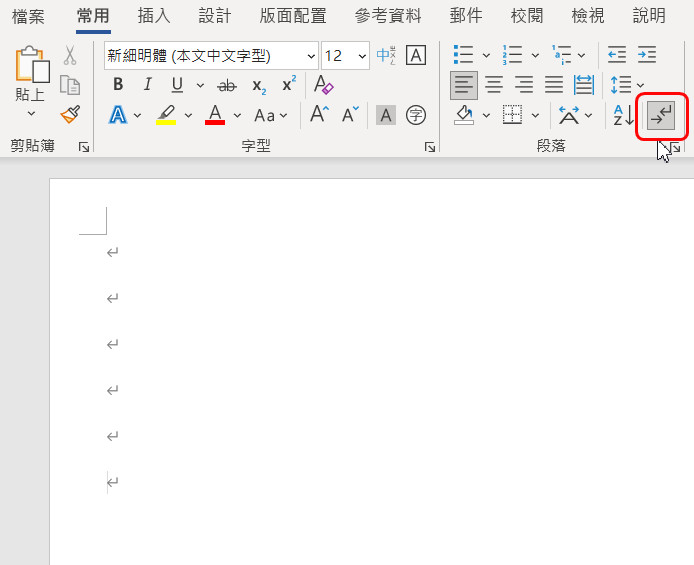Click the Format Painter brush icon

[x=70, y=115]
